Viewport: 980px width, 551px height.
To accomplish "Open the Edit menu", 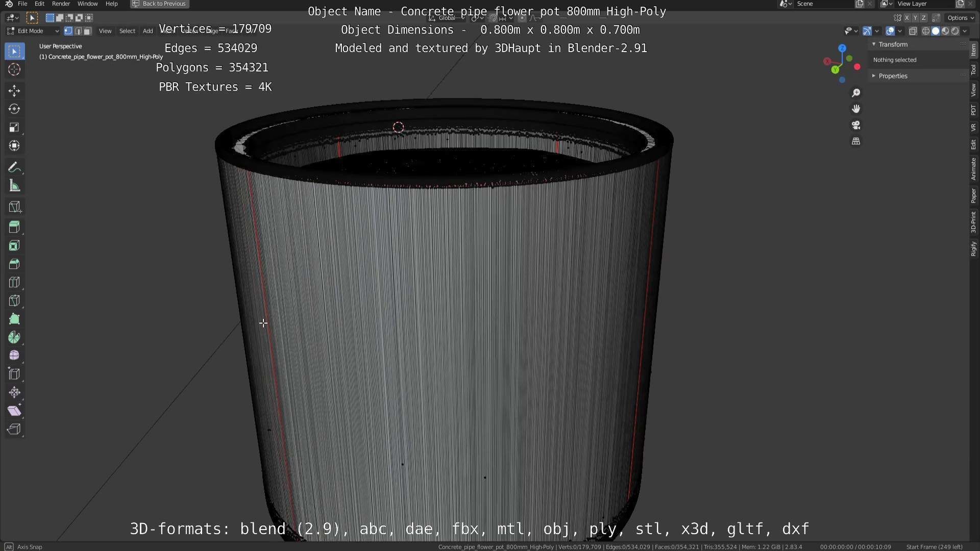I will (x=39, y=4).
